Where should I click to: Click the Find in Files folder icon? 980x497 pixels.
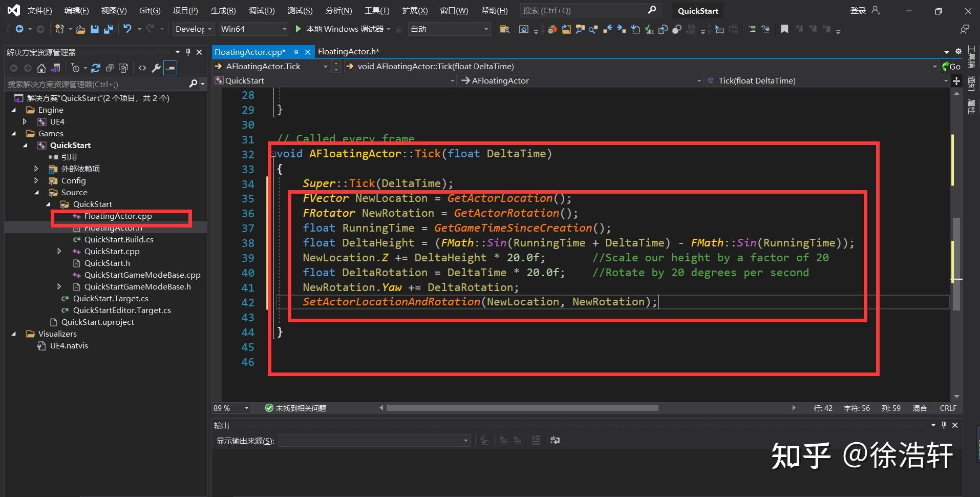click(504, 29)
